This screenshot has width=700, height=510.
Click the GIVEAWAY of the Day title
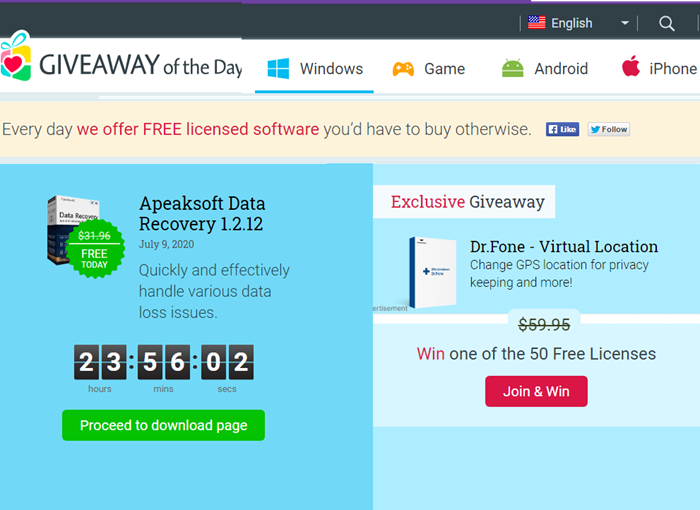(141, 65)
